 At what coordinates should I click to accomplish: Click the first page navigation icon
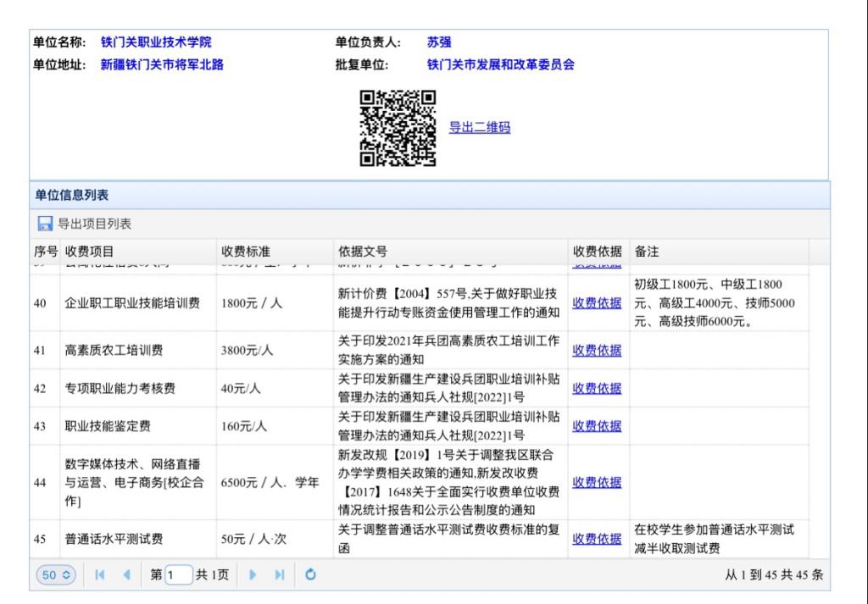tap(100, 575)
